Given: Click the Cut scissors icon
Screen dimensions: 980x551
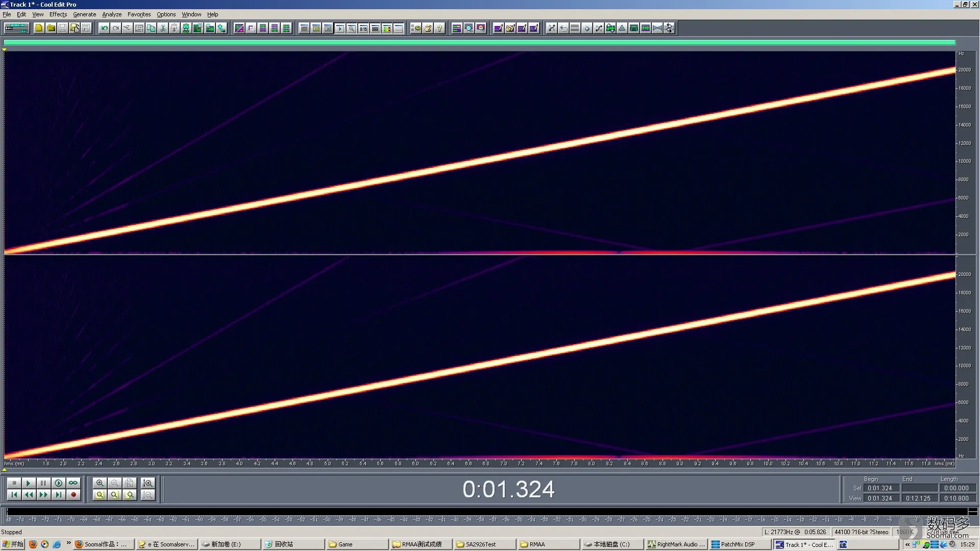Looking at the screenshot, I should coord(163,28).
